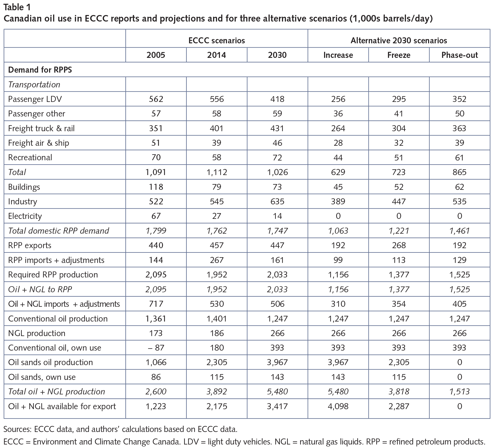Click "Required RPP production" row label

(x=53, y=274)
